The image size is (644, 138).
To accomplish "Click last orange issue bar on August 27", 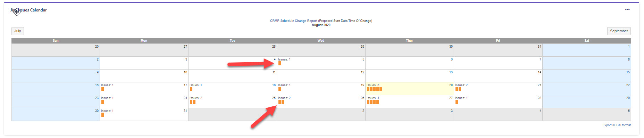I will (377, 102).
